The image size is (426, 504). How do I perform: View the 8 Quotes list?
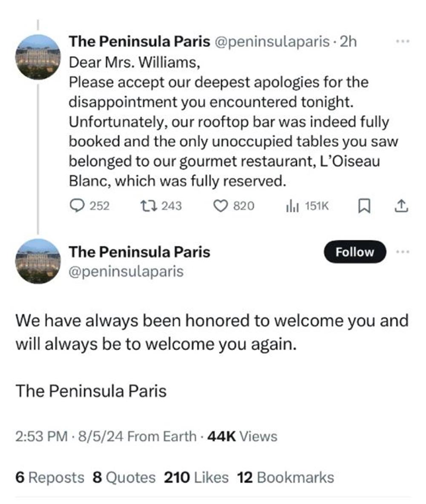[x=124, y=477]
